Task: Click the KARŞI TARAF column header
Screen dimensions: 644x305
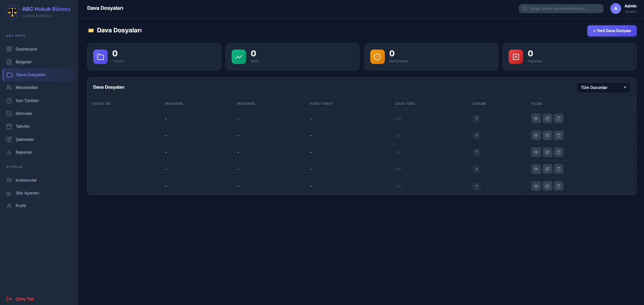Action: pos(321,104)
